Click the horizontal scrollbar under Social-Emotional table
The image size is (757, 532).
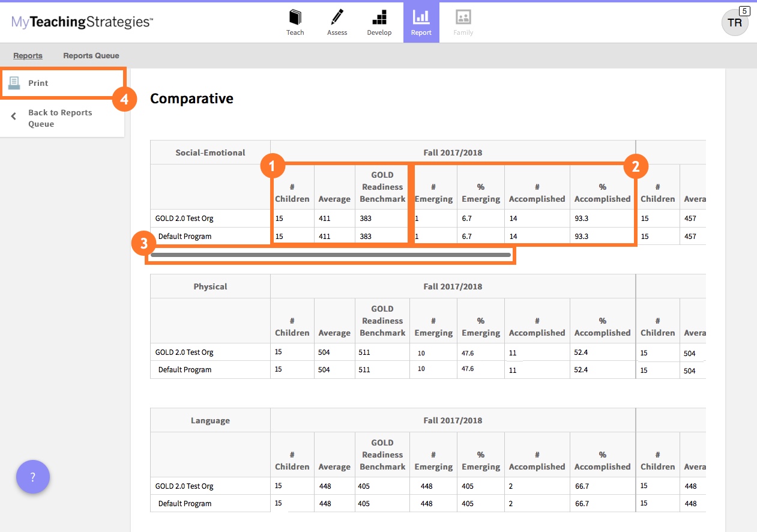pyautogui.click(x=330, y=255)
